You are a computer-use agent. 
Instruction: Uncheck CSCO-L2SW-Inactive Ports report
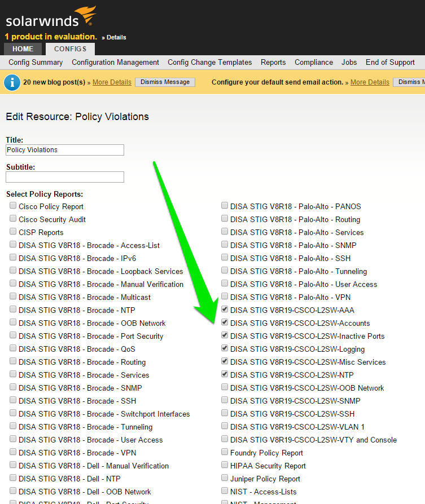point(225,335)
